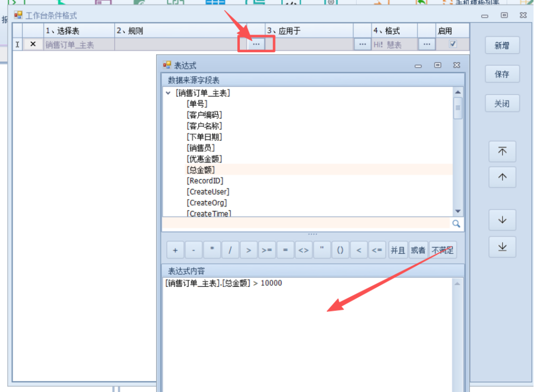The height and width of the screenshot is (392, 534).
Task: Open the 应用于 ellipsis button
Action: coord(363,45)
